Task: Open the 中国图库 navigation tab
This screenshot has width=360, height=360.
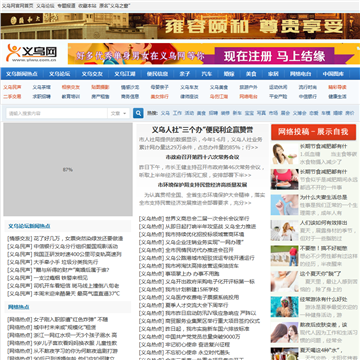Action: (x=333, y=74)
